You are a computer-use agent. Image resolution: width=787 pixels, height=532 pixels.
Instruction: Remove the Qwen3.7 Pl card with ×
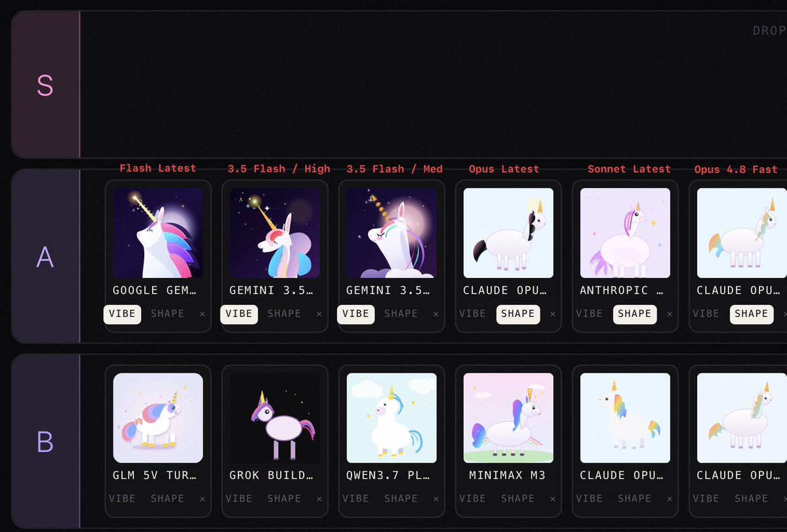coord(435,499)
